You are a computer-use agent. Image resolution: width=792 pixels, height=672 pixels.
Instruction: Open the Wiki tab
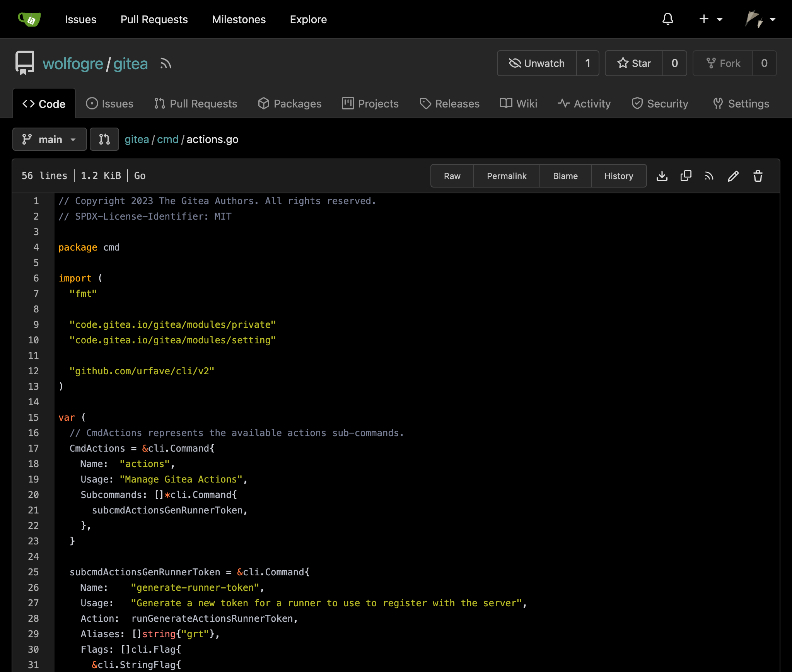[x=518, y=103]
